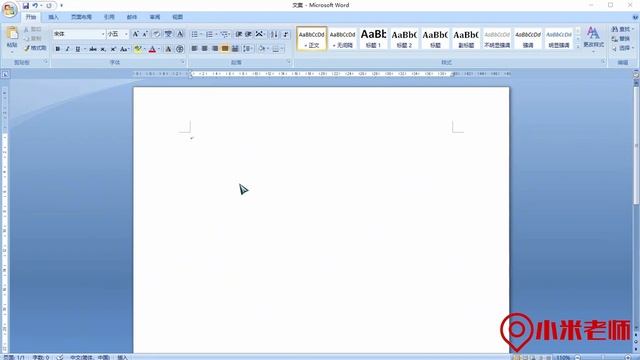Click Find (查找) in editing group
The image size is (640, 360).
621,29
